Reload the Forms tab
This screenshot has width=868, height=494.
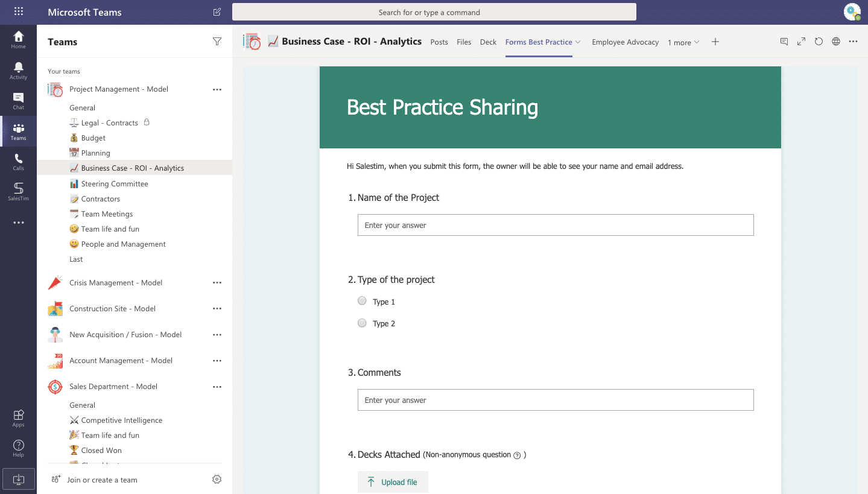[819, 42]
